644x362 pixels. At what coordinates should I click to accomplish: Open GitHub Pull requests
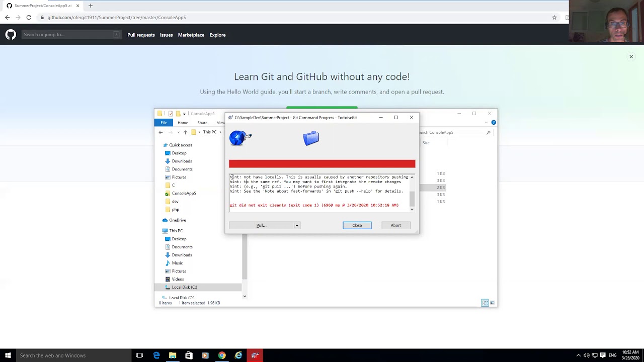tap(141, 35)
